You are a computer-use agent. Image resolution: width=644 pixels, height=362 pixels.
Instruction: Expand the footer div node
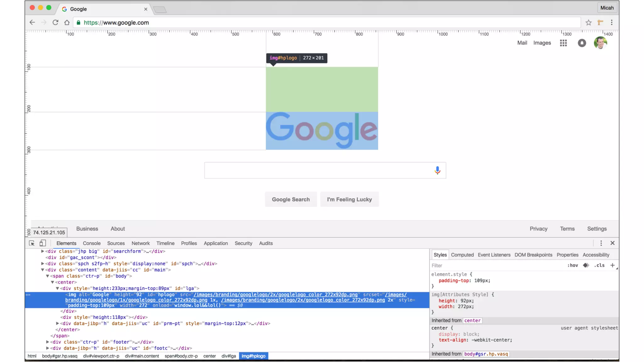pos(47,342)
